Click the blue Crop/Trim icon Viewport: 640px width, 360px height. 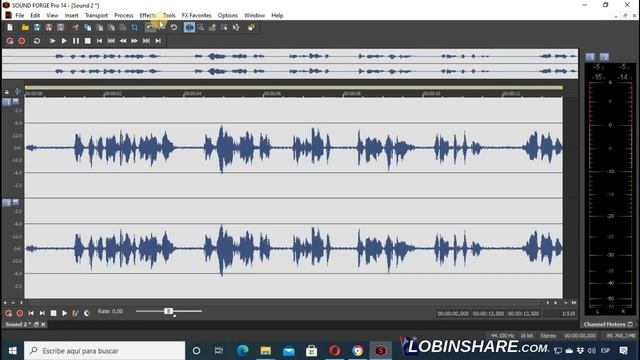(135, 27)
